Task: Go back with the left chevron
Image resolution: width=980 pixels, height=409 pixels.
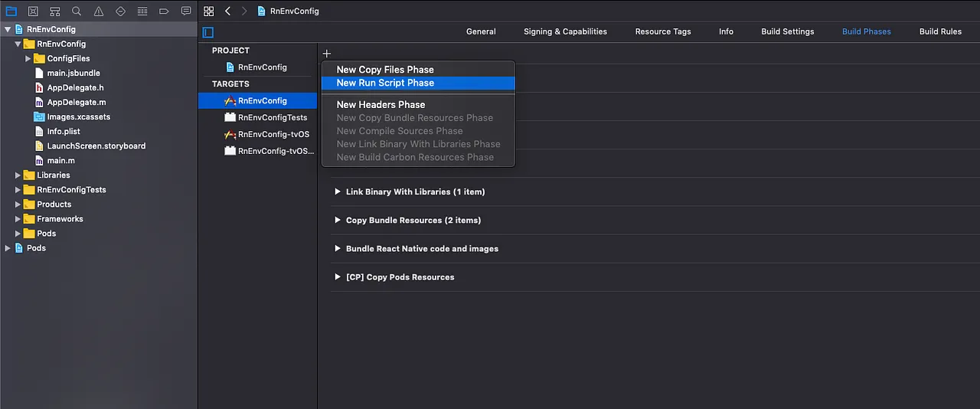Action: coord(228,11)
